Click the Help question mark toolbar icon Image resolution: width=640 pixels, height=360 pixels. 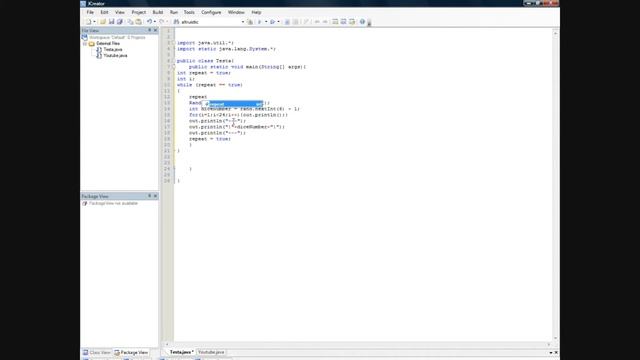362,22
